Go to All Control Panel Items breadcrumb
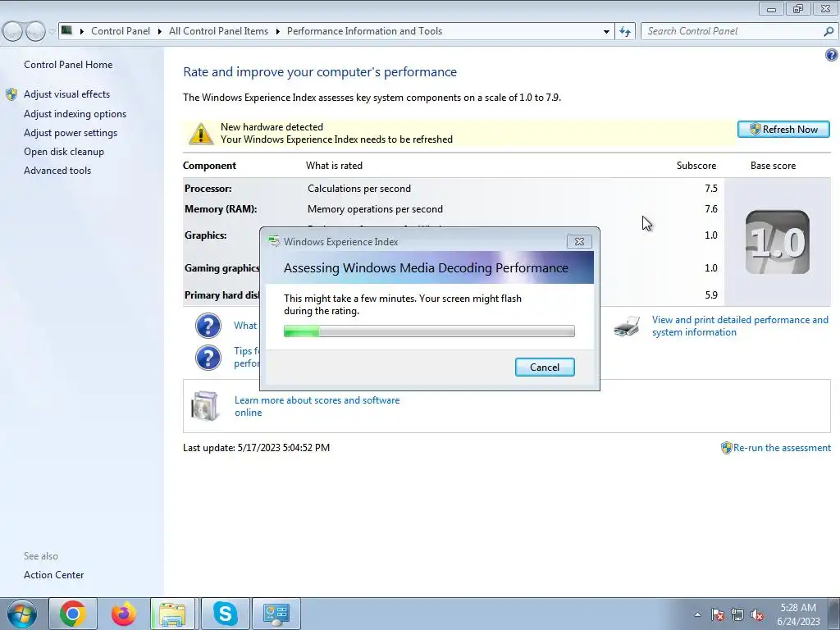 click(x=218, y=31)
